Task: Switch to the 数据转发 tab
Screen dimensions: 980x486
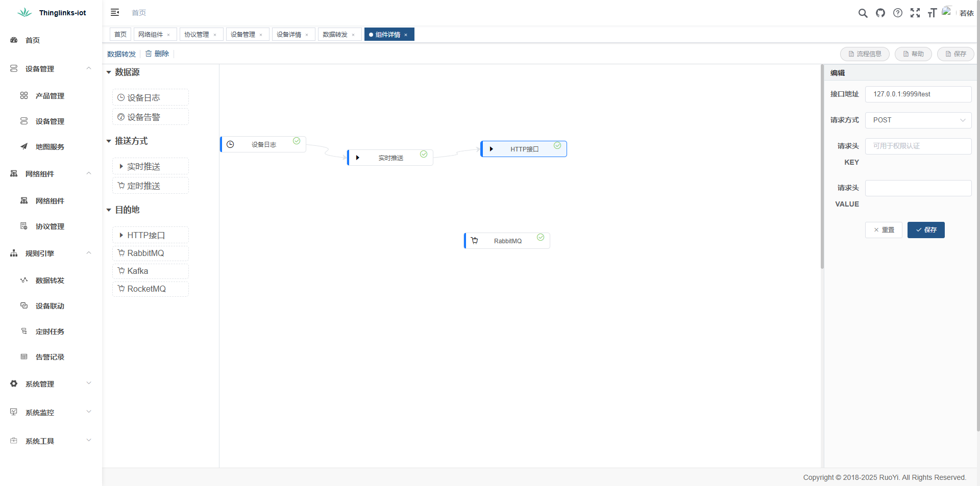Action: [335, 35]
